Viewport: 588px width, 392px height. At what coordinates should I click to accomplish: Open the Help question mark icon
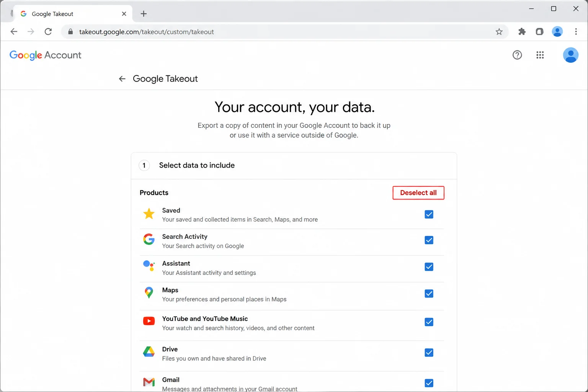tap(517, 55)
